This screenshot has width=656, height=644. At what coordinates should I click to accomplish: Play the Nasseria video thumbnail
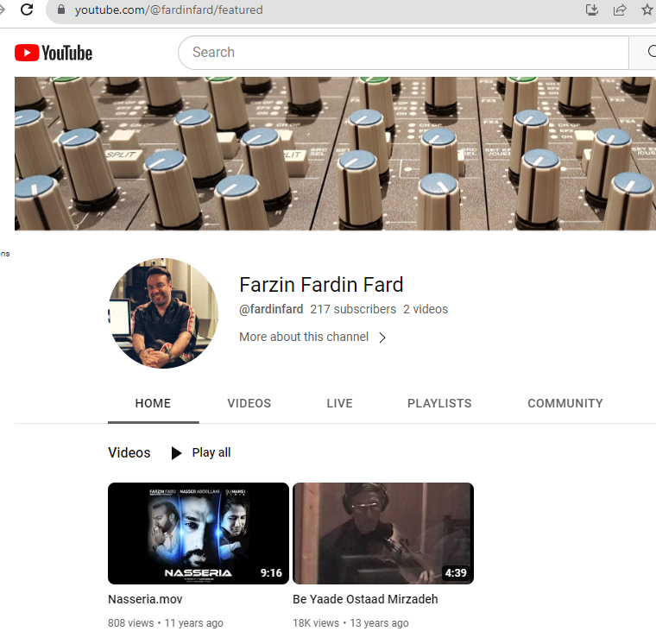coord(199,534)
